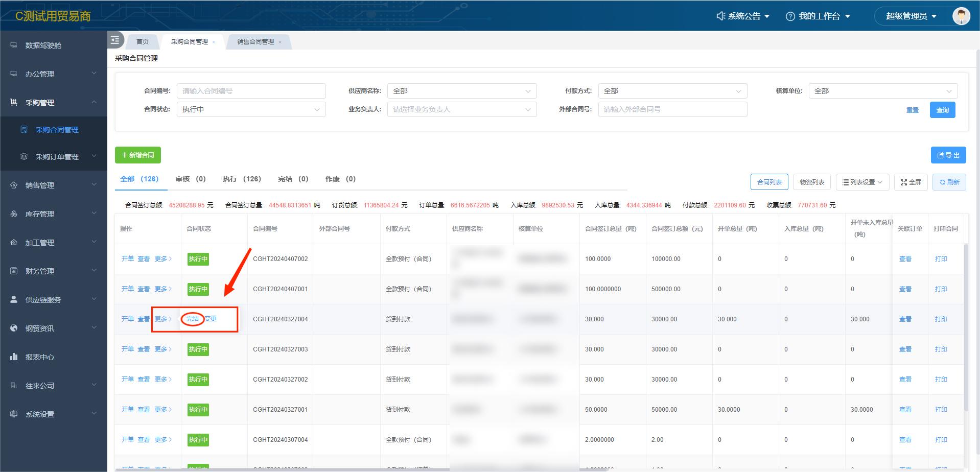Open the 列表设置 dropdown

click(862, 182)
